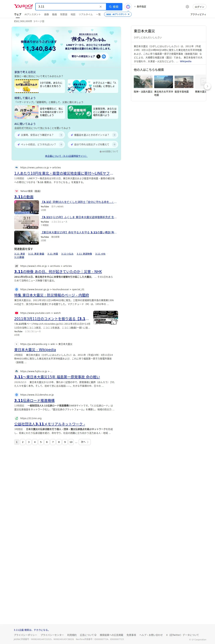The width and height of the screenshot is (215, 644).
Task: Dismiss the NEW AIアシスタント chip via X
Action: [129, 14]
